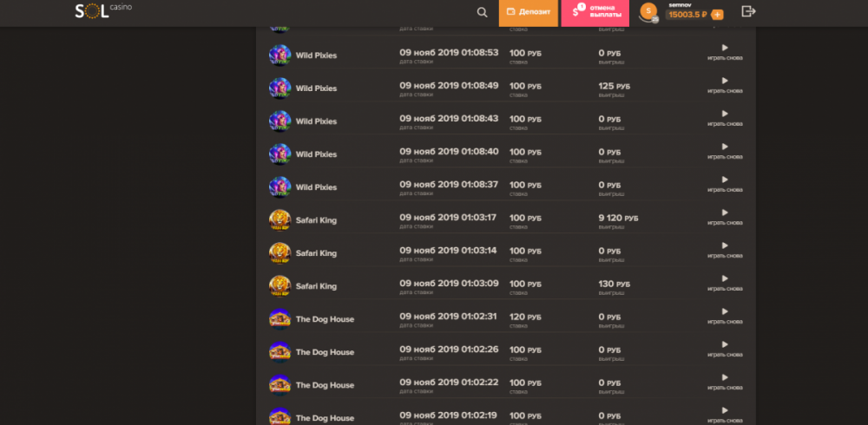Open the user avatar profile icon

pyautogui.click(x=648, y=12)
